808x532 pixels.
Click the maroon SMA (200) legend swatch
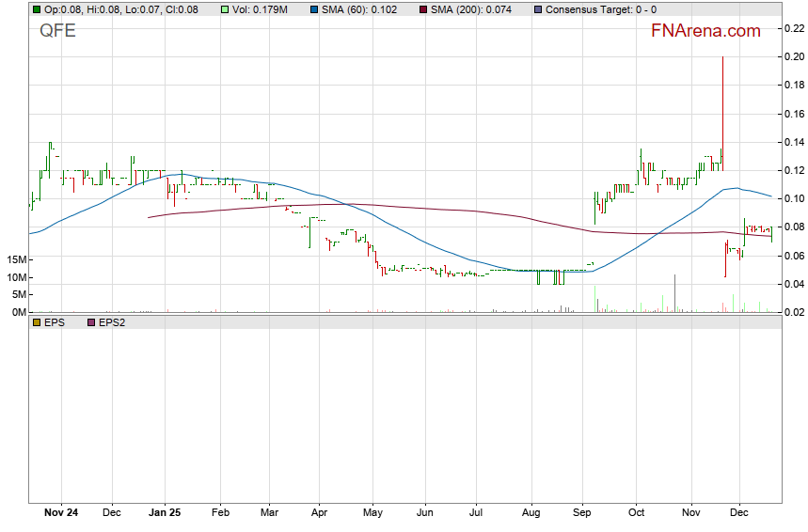422,9
